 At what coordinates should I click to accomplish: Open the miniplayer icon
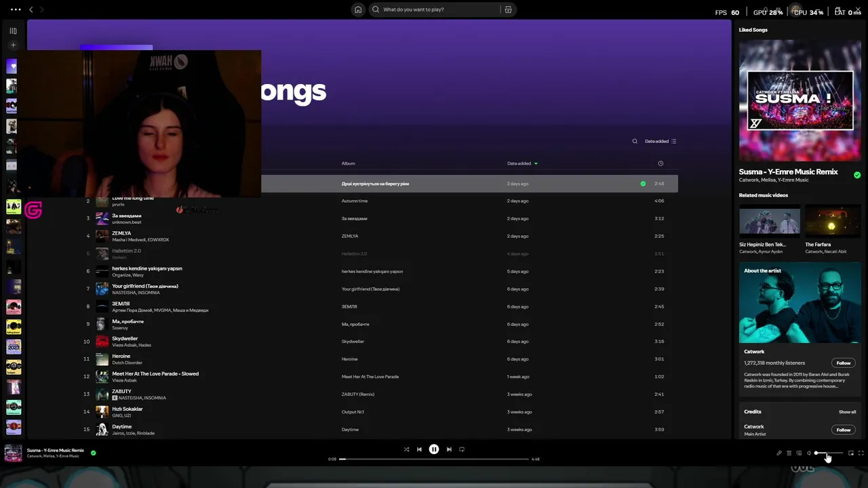(x=851, y=453)
